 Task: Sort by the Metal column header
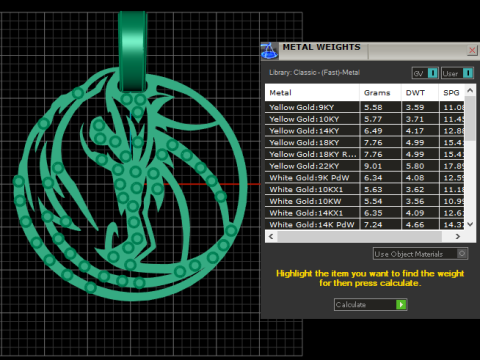point(312,93)
